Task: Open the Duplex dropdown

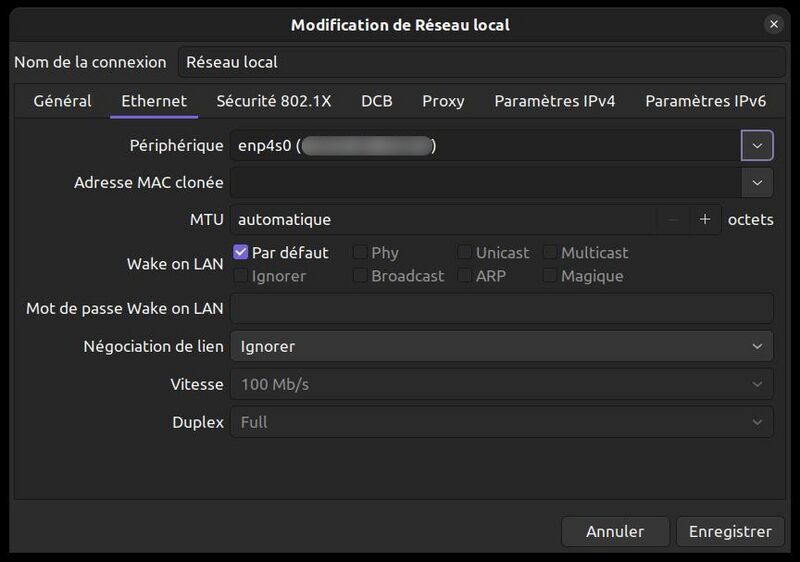Action: (x=501, y=422)
